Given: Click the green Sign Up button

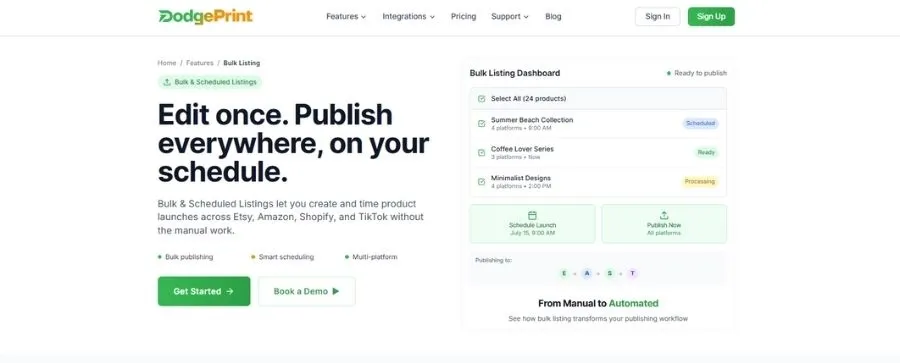Looking at the screenshot, I should 711,17.
